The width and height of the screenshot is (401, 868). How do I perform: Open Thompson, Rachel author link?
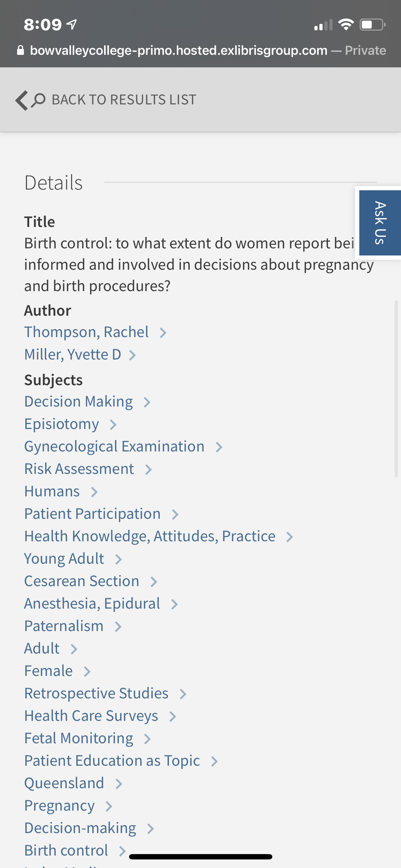point(86,332)
